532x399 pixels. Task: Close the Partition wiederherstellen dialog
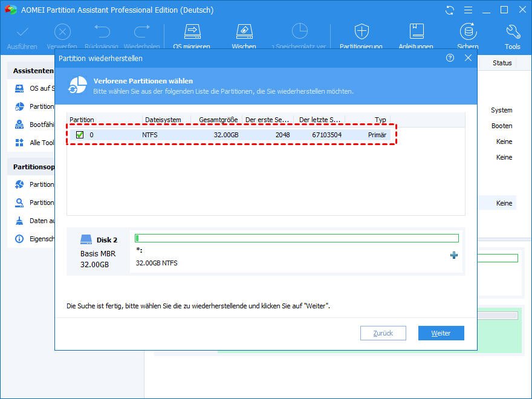pyautogui.click(x=468, y=58)
